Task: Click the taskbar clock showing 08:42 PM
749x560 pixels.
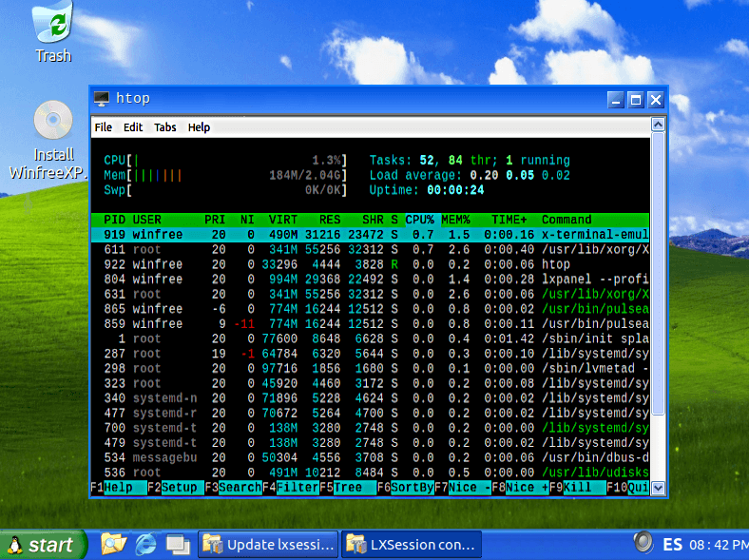Action: [719, 545]
